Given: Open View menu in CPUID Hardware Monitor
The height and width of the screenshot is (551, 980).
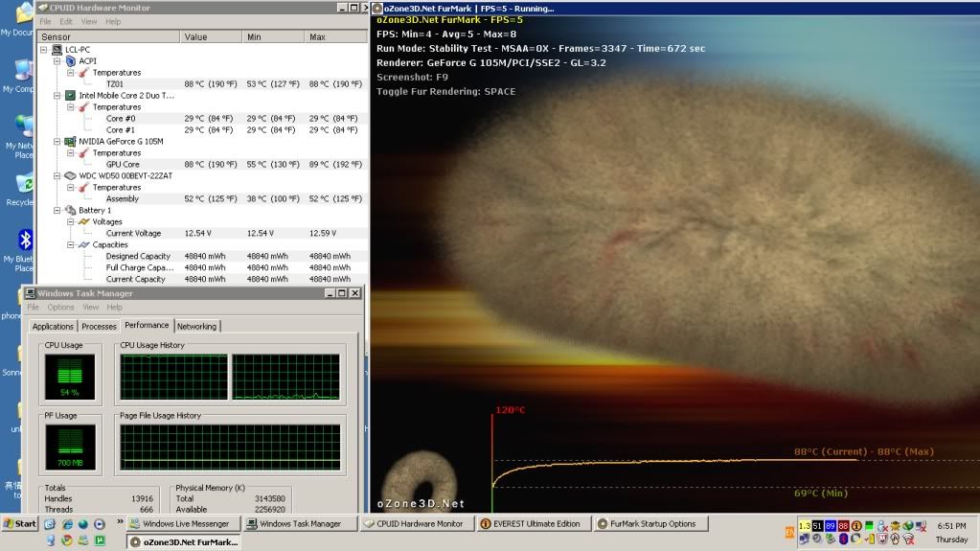Looking at the screenshot, I should (89, 21).
